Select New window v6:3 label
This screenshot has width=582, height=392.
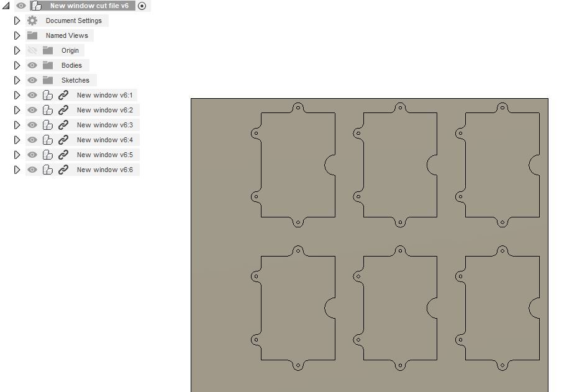(x=105, y=125)
